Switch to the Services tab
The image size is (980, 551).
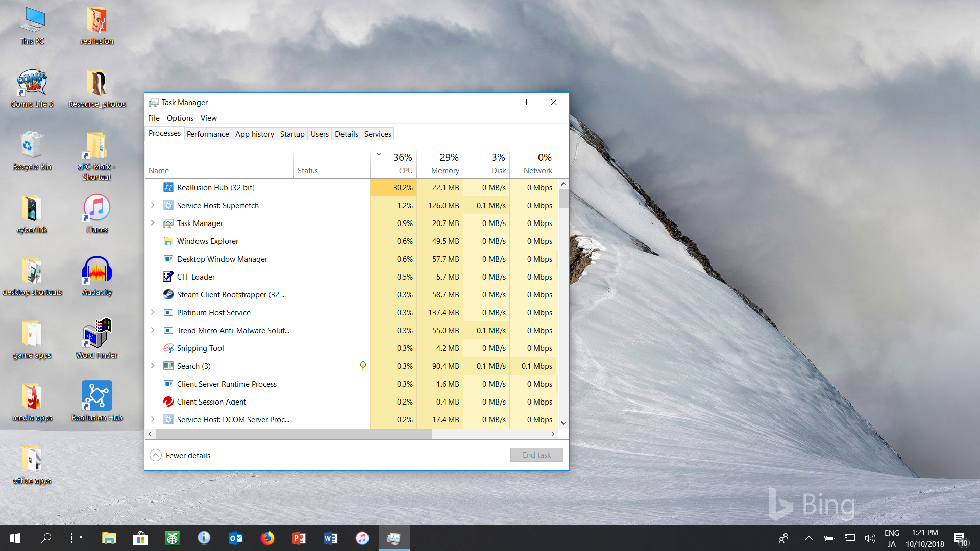tap(378, 134)
